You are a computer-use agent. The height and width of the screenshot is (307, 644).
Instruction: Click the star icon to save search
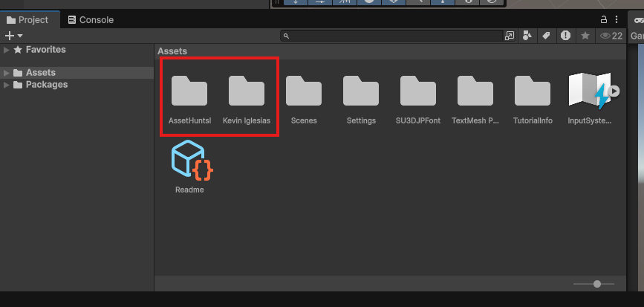(x=585, y=36)
